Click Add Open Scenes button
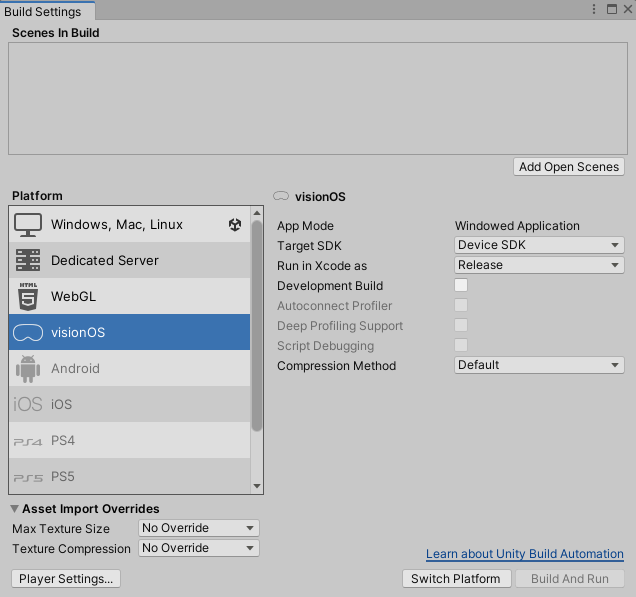This screenshot has width=636, height=597. tap(569, 167)
